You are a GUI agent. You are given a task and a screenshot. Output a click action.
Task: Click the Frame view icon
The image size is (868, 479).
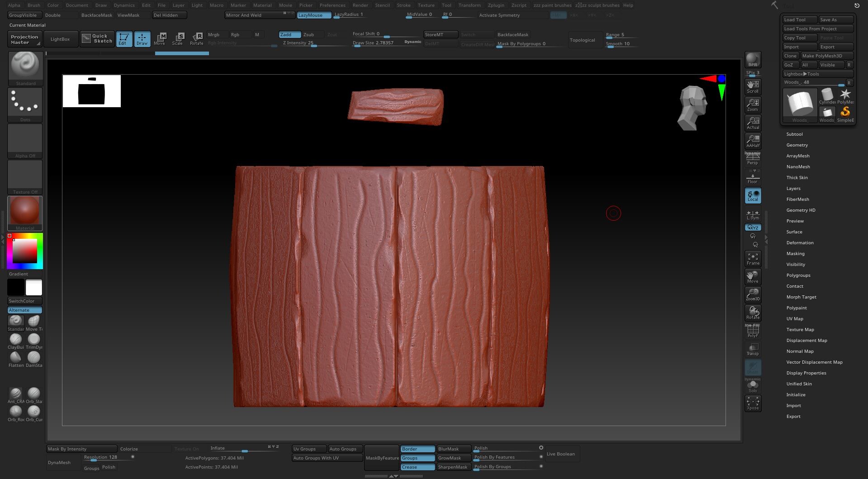[x=753, y=259]
